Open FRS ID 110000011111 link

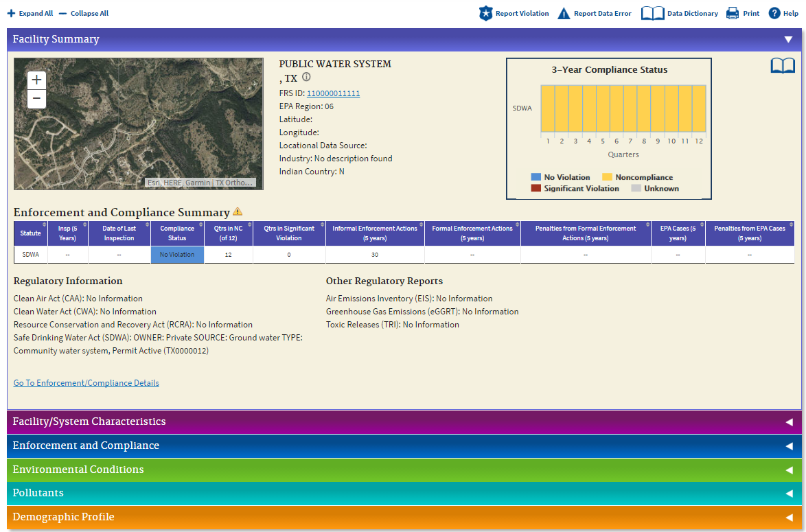[333, 93]
